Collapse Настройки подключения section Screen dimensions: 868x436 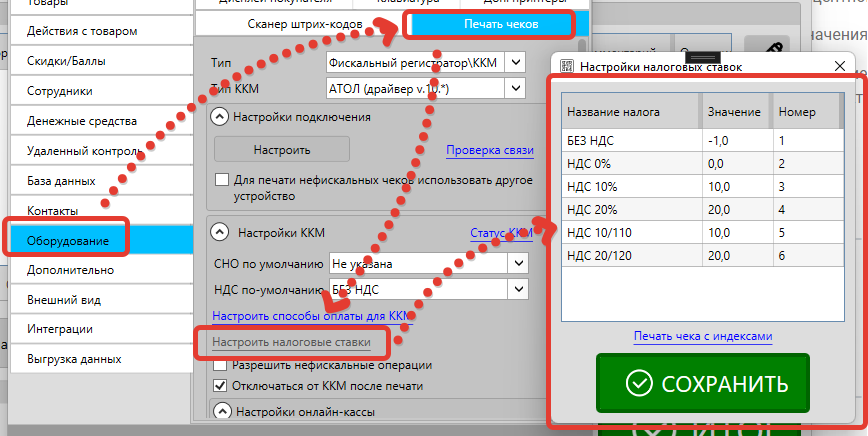tap(220, 117)
